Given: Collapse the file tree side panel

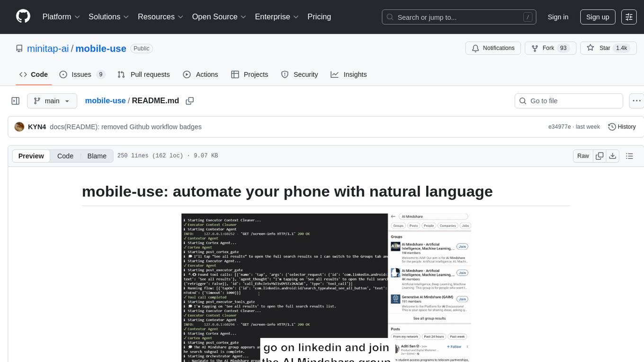Looking at the screenshot, I should 16,101.
